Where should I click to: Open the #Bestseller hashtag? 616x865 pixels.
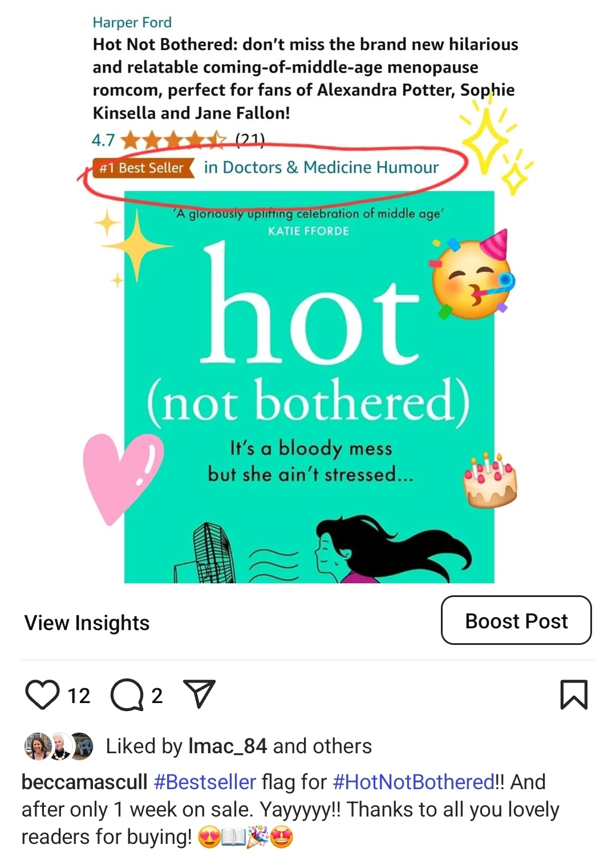coord(205,782)
